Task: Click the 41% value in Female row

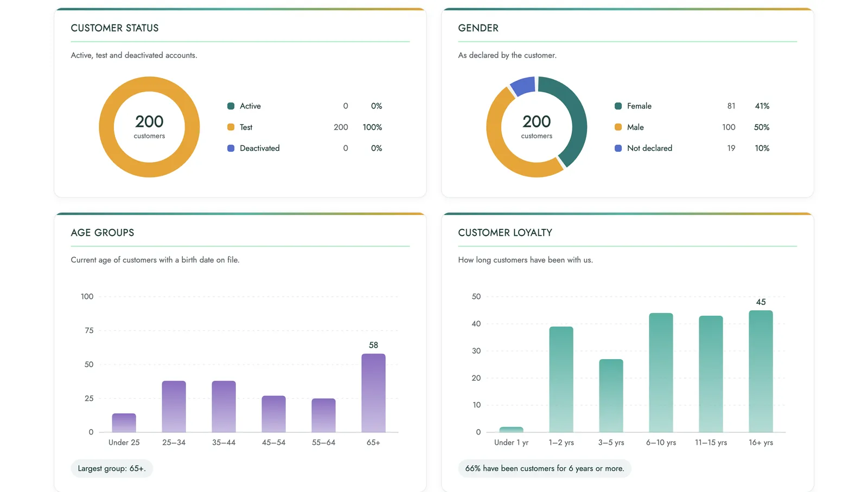Action: tap(762, 106)
